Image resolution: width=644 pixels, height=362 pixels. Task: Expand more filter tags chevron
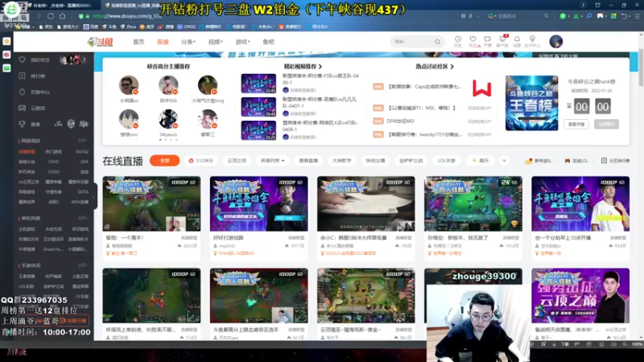[504, 160]
